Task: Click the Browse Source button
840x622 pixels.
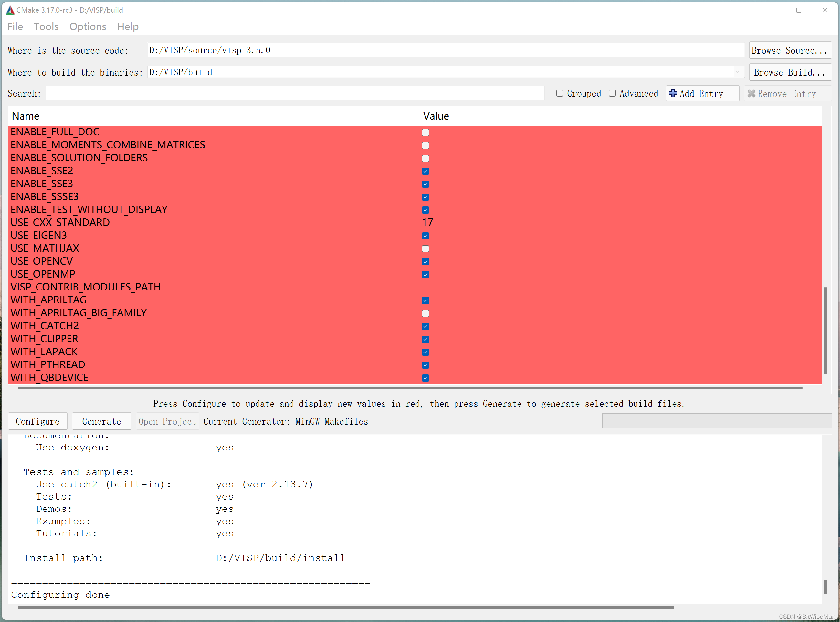Action: [x=790, y=50]
